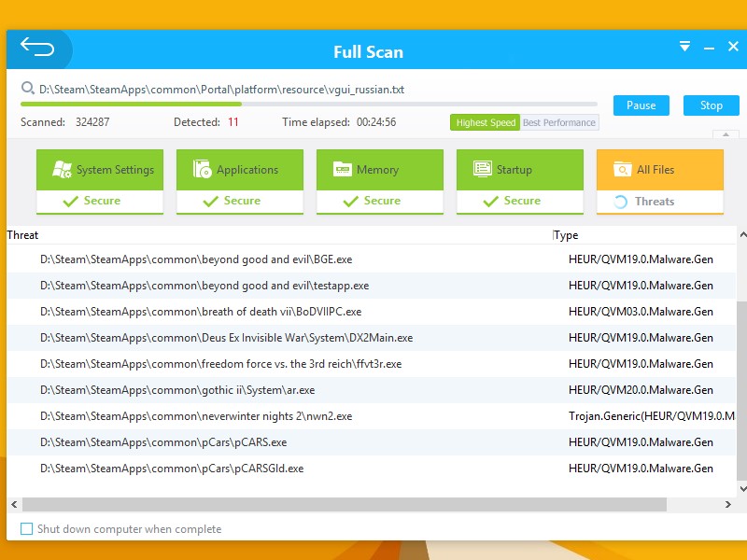The image size is (747, 560).
Task: Click the Startup monitor icon
Action: tap(482, 169)
